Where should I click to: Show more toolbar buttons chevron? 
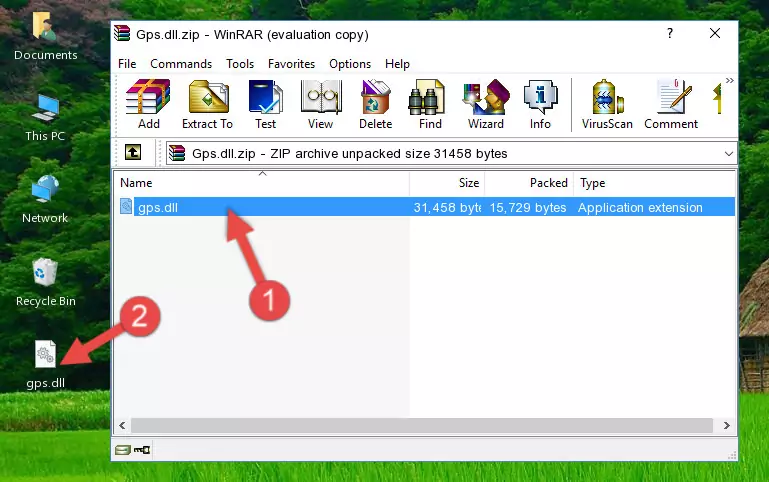tap(730, 81)
